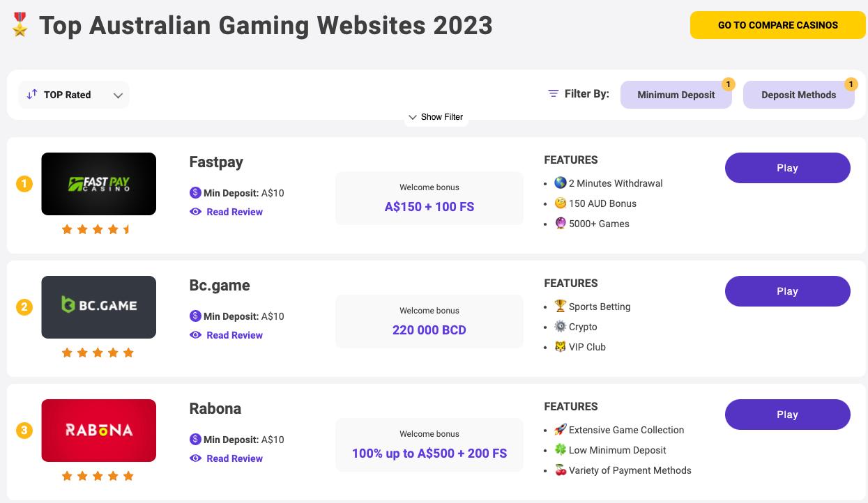This screenshot has height=503, width=868.
Task: Click the Top Australian Gaming Websites 2023 title
Action: (266, 26)
